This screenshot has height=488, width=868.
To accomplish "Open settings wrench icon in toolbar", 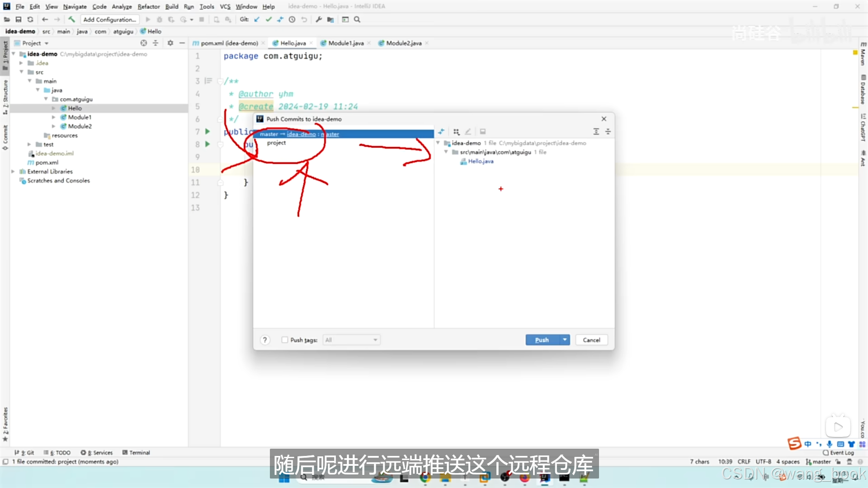I will click(x=319, y=19).
